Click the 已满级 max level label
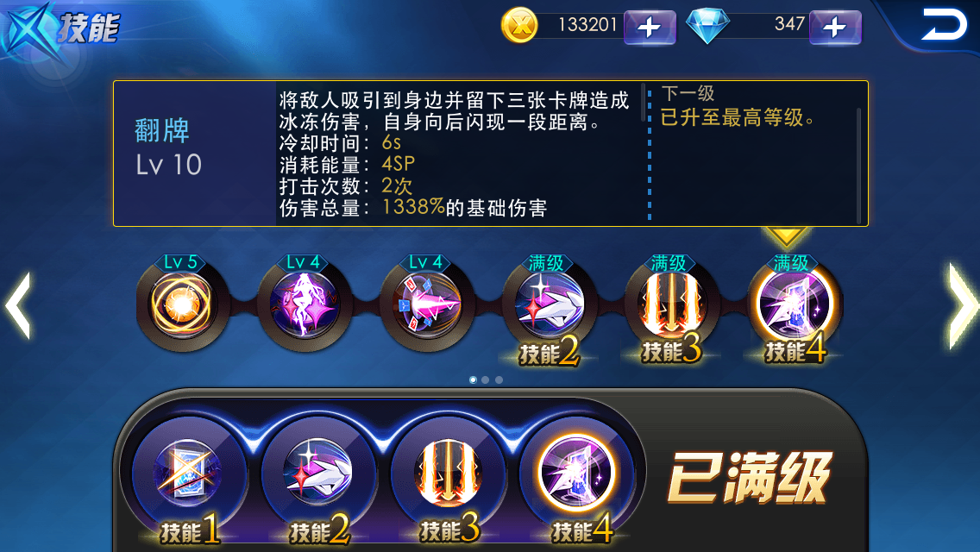 point(750,478)
